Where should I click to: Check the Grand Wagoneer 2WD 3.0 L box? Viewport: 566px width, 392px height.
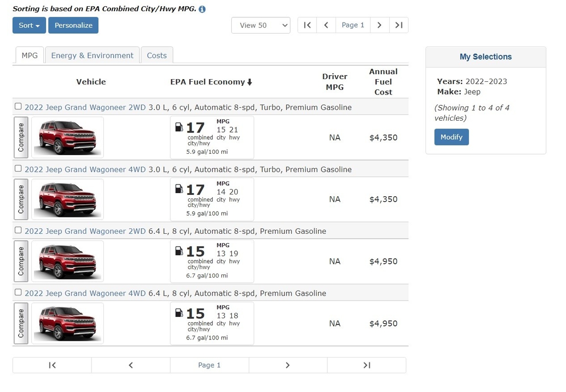[x=18, y=106]
